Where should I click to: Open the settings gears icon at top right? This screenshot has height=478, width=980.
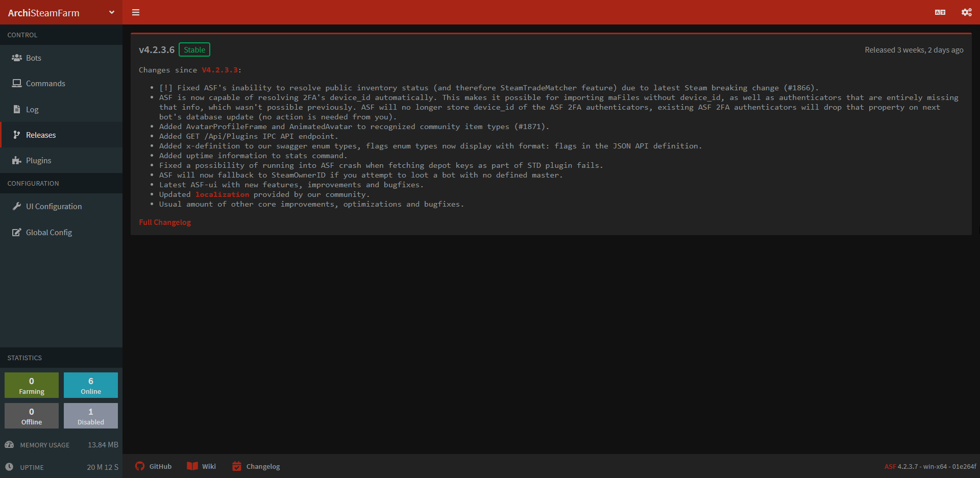click(x=966, y=12)
